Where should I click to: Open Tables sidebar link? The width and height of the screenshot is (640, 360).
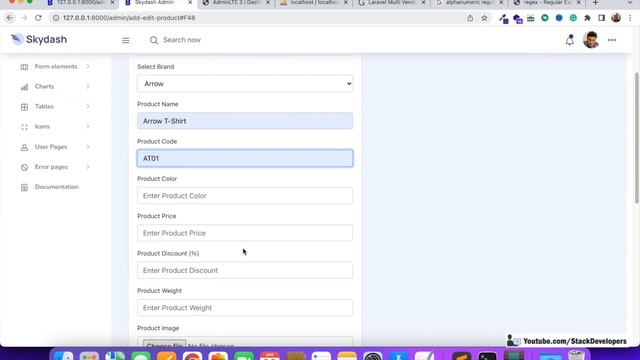click(44, 107)
